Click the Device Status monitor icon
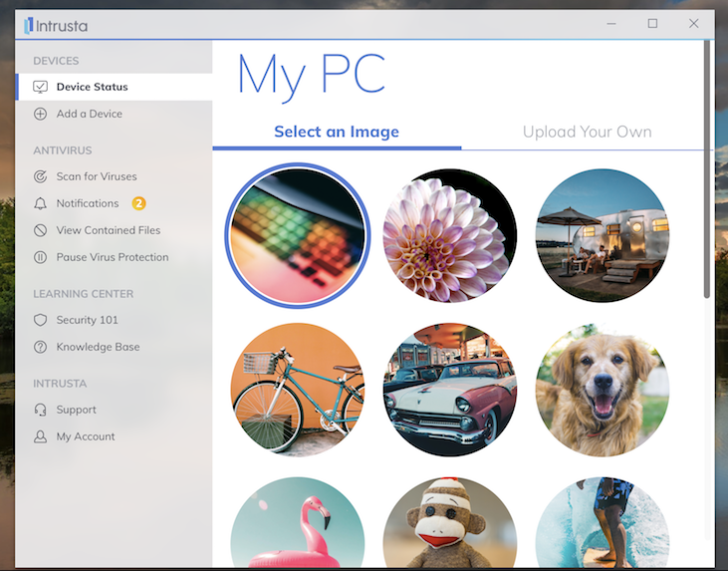728x571 pixels. pyautogui.click(x=41, y=87)
